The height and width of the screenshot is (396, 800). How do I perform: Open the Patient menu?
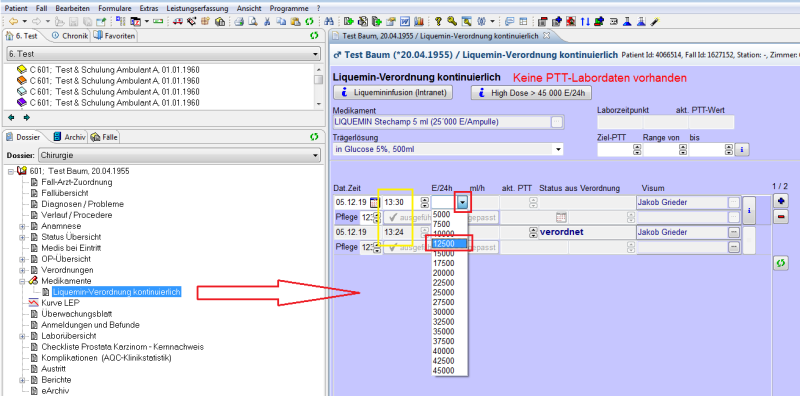pyautogui.click(x=16, y=9)
